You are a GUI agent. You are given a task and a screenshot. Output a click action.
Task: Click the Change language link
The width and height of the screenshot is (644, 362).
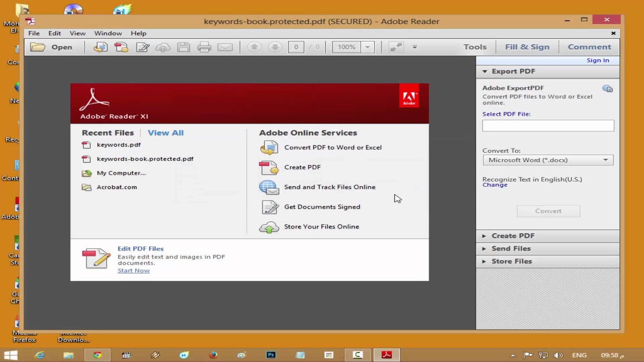[495, 185]
